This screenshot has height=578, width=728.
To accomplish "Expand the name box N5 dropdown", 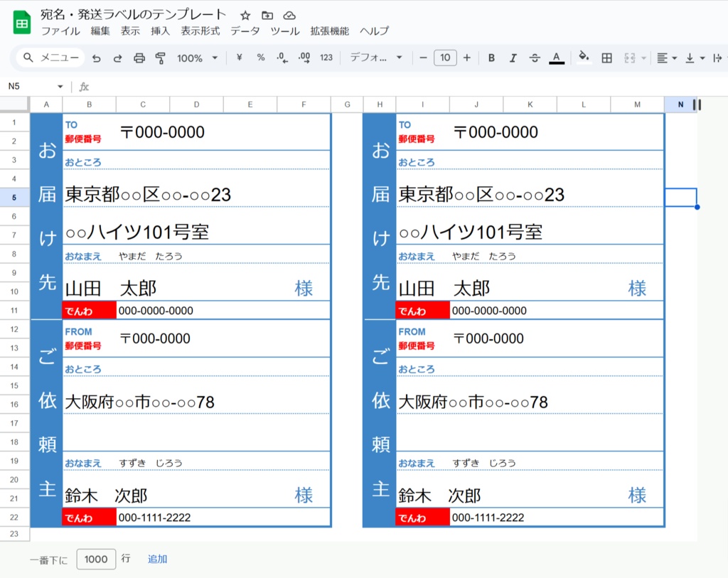I will [x=60, y=87].
